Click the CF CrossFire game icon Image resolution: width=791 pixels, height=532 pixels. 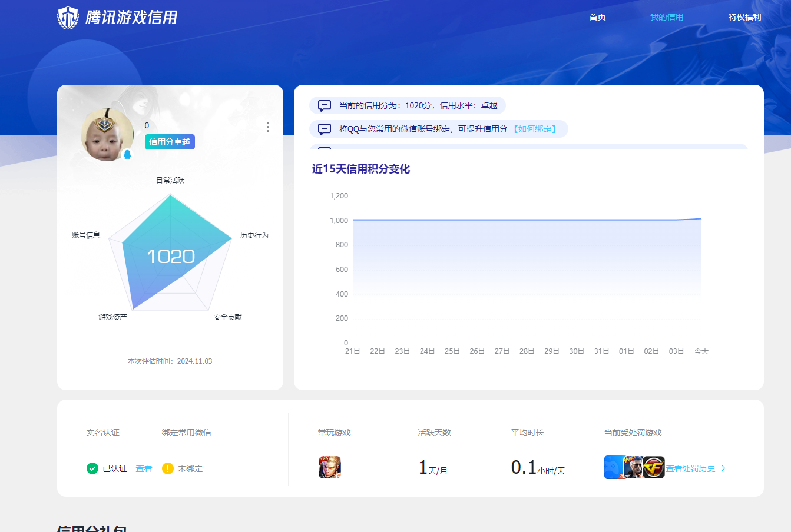(x=654, y=467)
